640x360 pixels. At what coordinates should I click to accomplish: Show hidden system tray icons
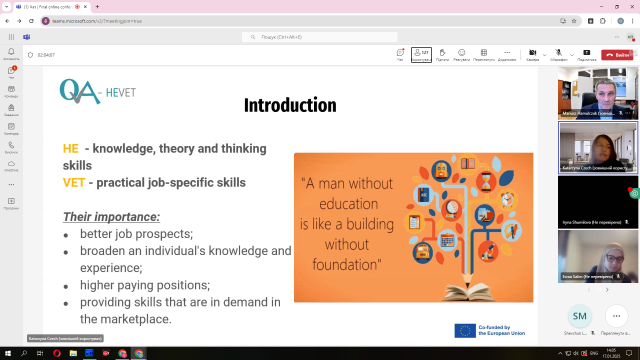click(x=560, y=353)
